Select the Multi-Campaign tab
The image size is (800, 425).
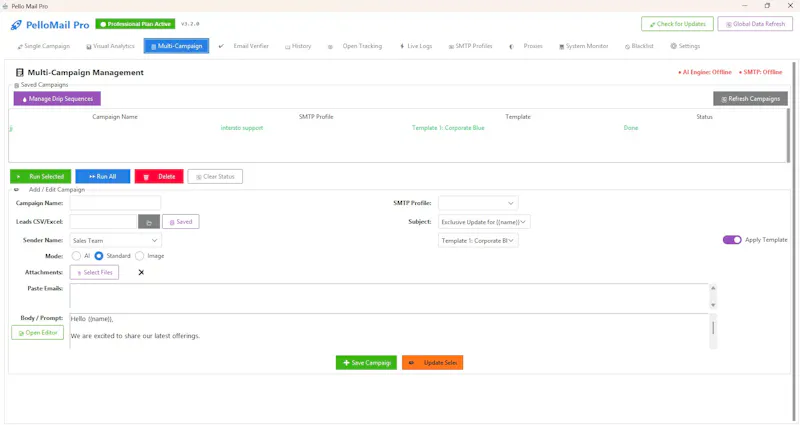tap(176, 46)
